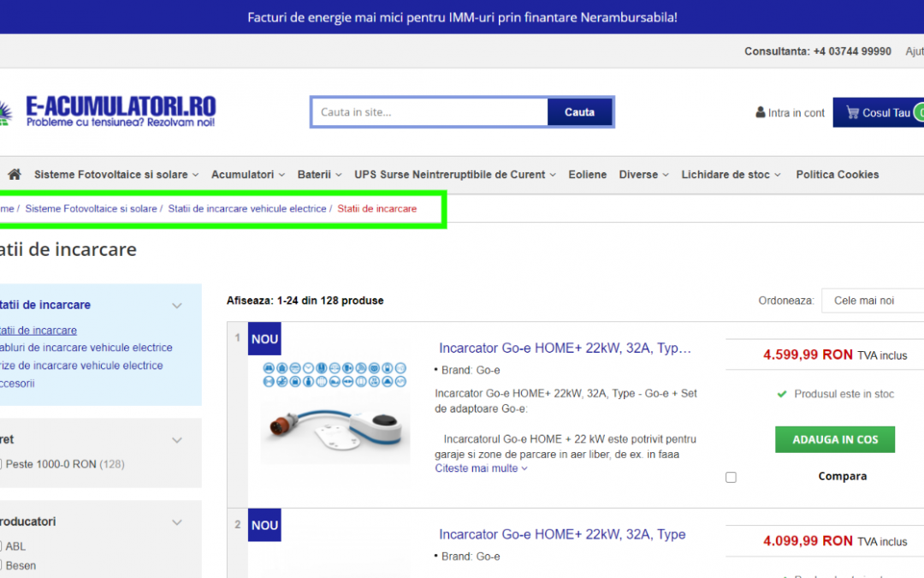
Task: Open sidebar link Prize de incarcare vehicule electrice
Action: (81, 366)
